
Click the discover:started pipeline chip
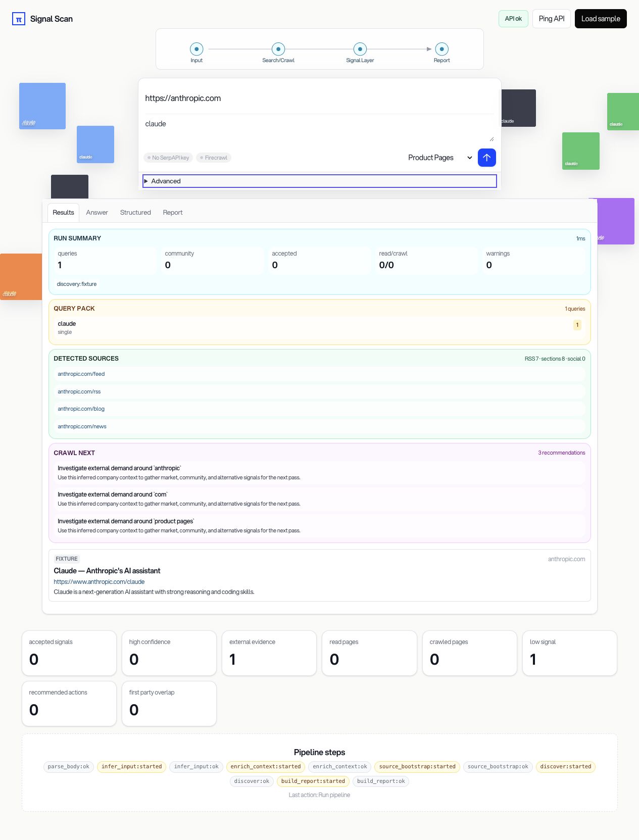[x=566, y=767]
